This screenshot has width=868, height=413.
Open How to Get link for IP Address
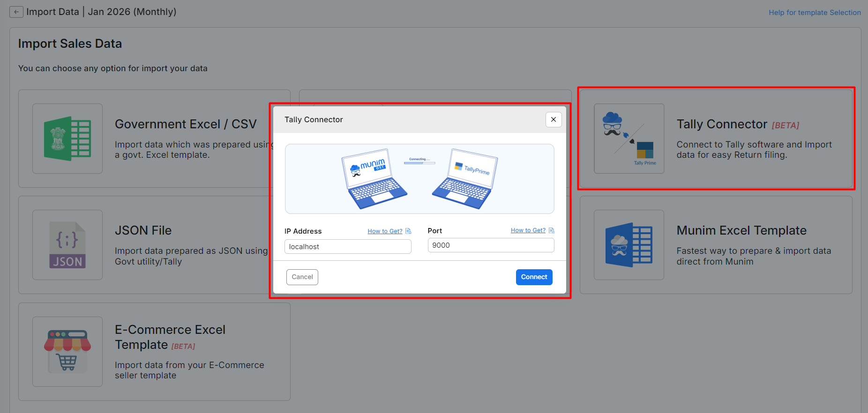click(385, 231)
